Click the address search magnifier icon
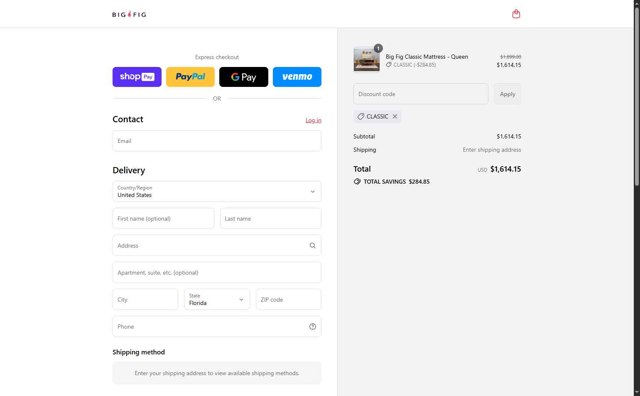This screenshot has height=396, width=640. point(312,245)
